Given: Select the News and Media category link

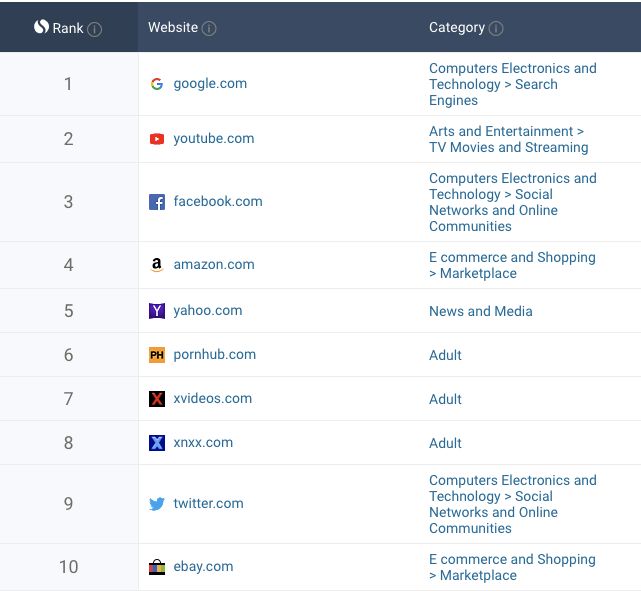Looking at the screenshot, I should 480,311.
